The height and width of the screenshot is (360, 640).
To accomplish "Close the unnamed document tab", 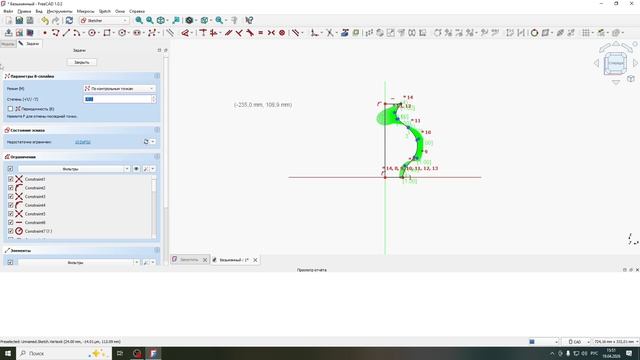I will (255, 260).
